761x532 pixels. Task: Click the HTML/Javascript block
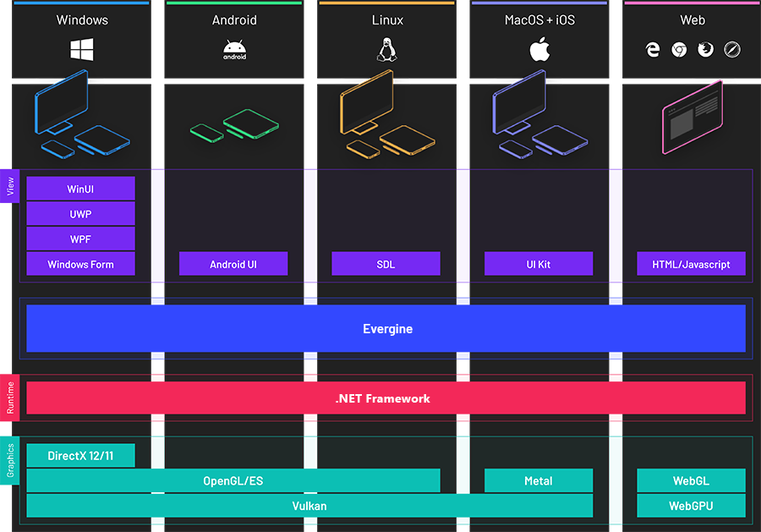[x=691, y=264]
